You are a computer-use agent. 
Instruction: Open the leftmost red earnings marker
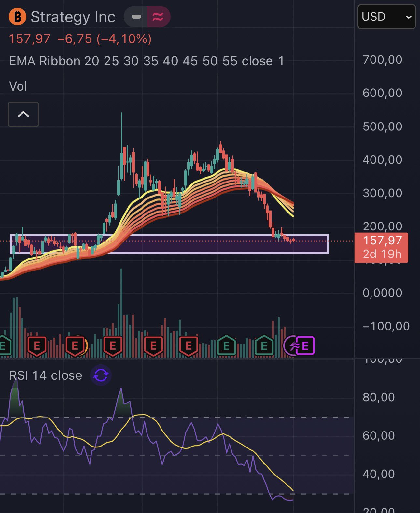click(x=37, y=345)
